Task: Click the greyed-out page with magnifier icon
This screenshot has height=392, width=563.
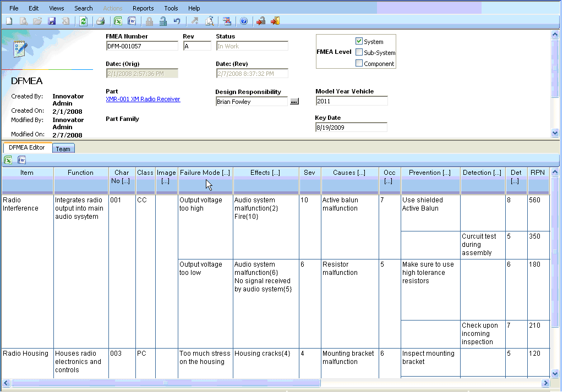Action: click(x=23, y=21)
